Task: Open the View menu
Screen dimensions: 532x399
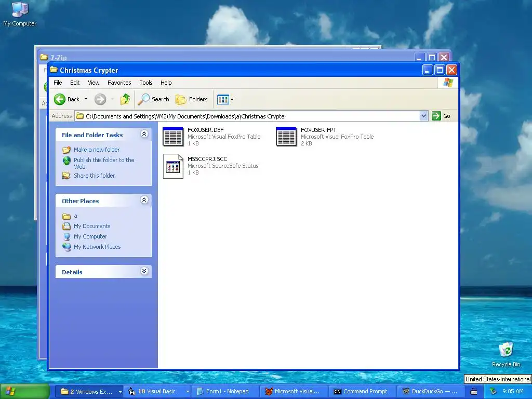Action: pos(94,83)
